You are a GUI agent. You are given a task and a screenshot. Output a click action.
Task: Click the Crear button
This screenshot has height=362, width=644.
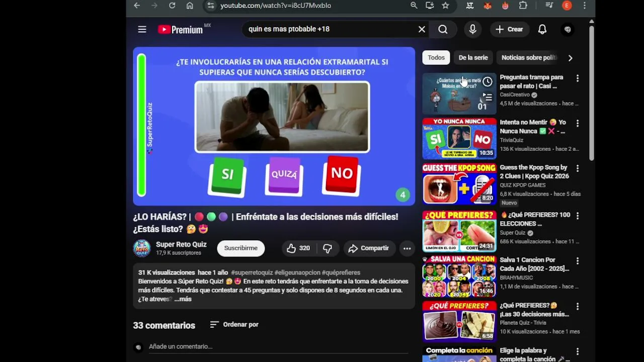coord(509,29)
